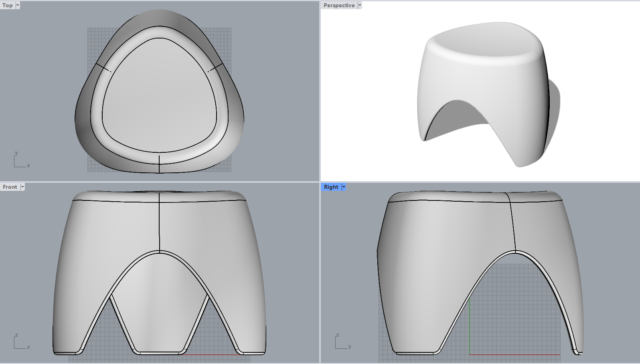640x364 pixels.
Task: Select the Front viewport title label
Action: 10,187
